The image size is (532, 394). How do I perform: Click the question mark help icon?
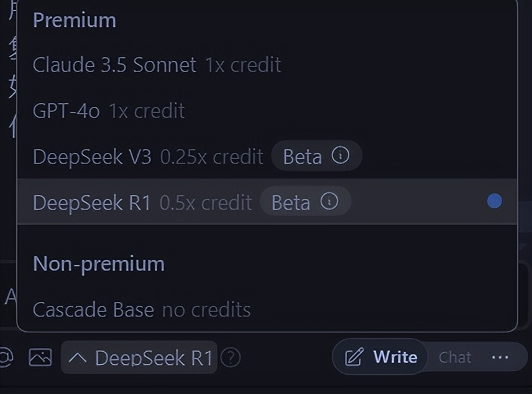tap(231, 357)
